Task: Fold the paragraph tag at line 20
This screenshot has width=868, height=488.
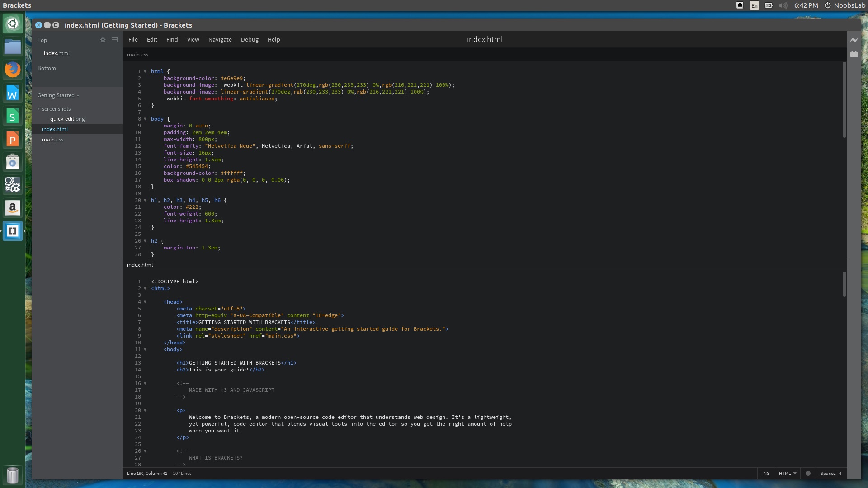Action: (x=145, y=410)
